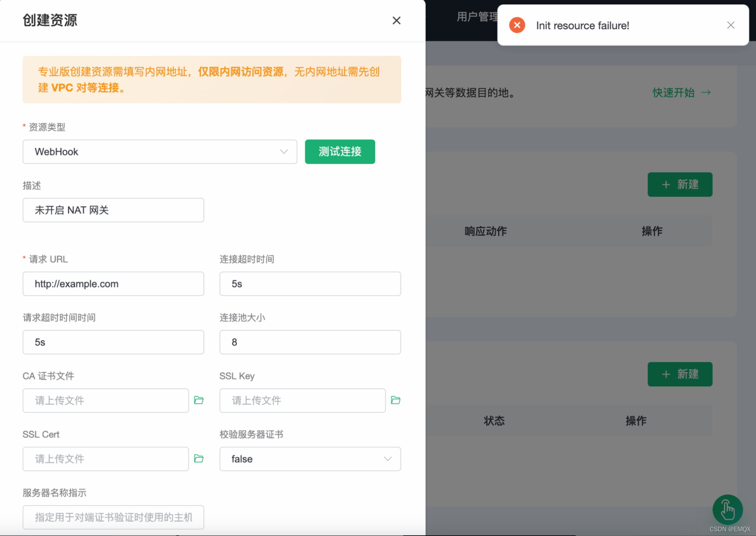The height and width of the screenshot is (536, 756).
Task: Click the 服务器名称指示 input box
Action: [x=113, y=517]
